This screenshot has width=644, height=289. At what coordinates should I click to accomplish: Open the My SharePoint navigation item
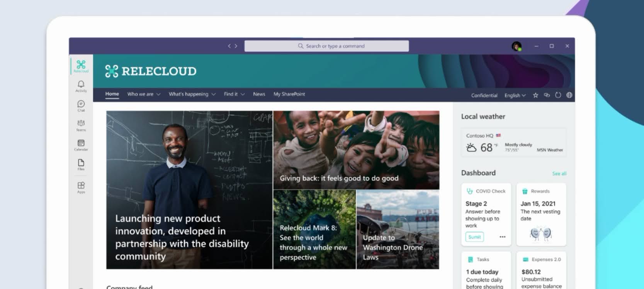[x=289, y=94]
